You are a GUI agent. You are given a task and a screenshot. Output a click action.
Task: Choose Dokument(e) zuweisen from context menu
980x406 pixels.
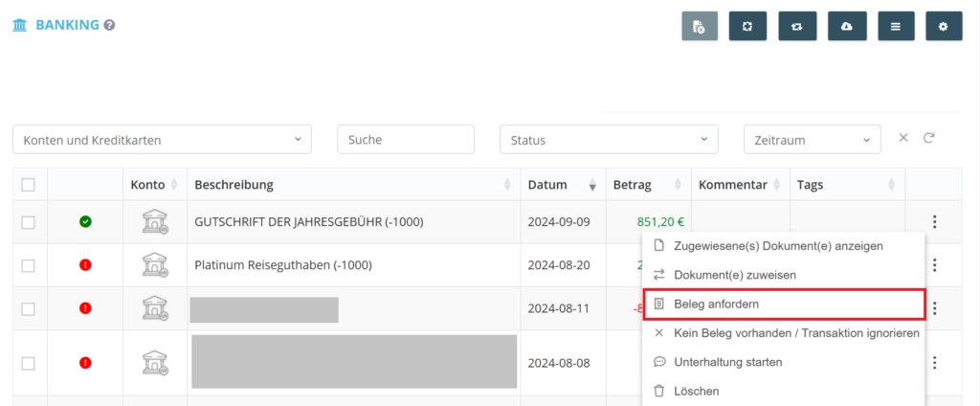pos(783,275)
